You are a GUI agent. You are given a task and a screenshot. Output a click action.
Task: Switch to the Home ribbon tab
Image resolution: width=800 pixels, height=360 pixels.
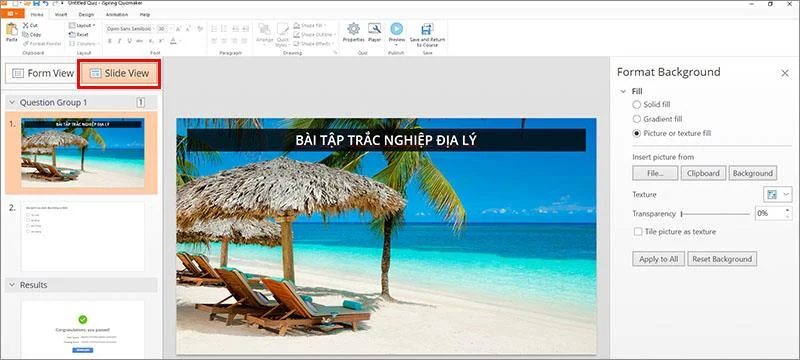(x=37, y=14)
